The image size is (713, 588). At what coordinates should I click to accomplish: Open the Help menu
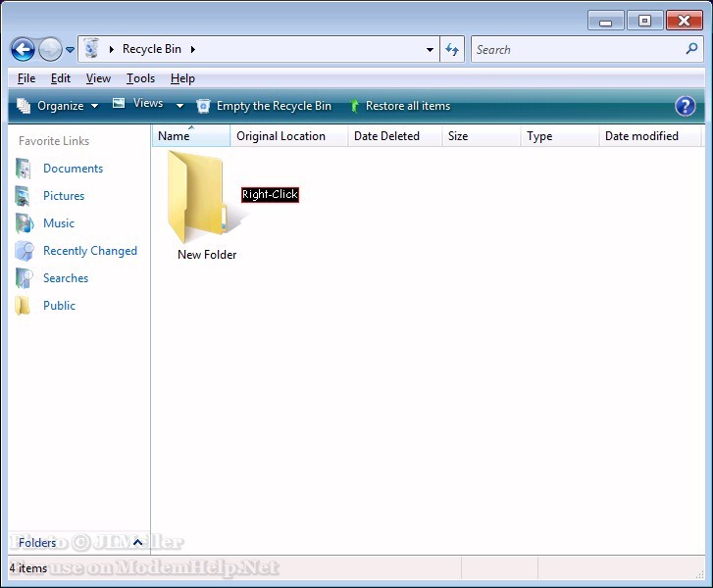tap(182, 78)
